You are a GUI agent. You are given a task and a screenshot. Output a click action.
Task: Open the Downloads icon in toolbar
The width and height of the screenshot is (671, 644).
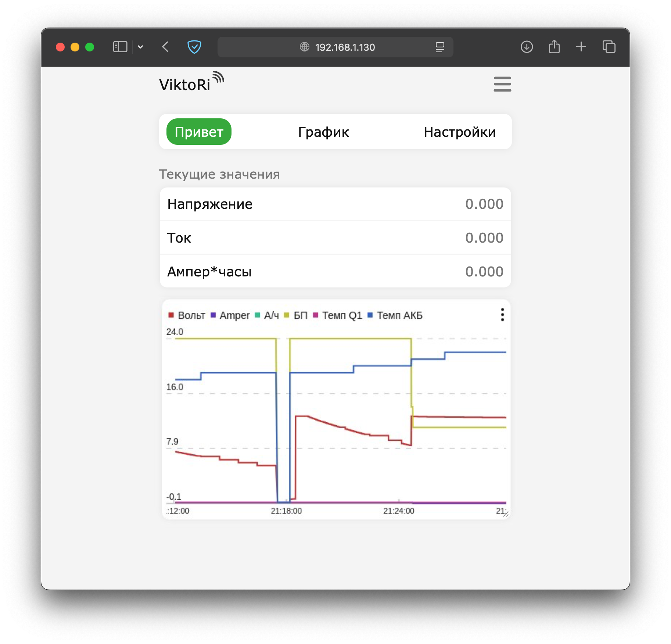click(x=527, y=47)
